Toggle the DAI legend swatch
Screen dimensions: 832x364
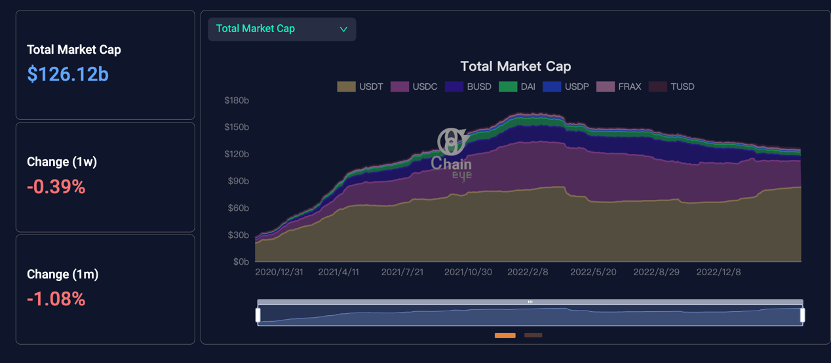(508, 87)
